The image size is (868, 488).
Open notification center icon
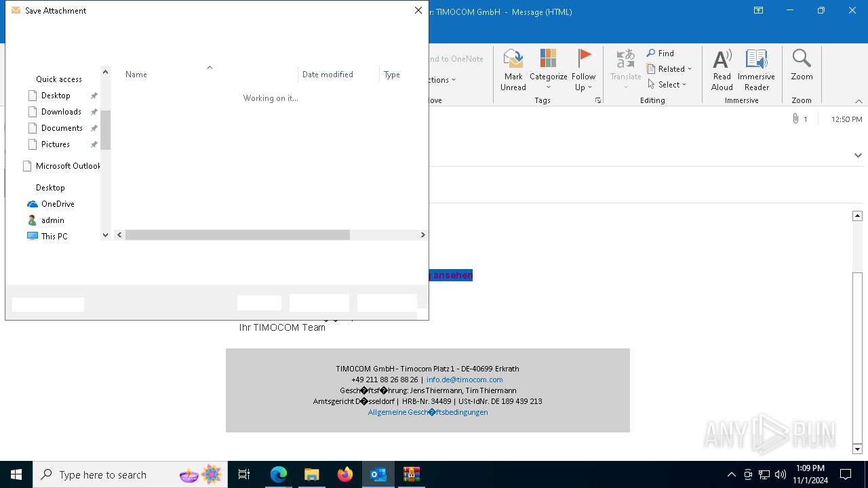(846, 474)
